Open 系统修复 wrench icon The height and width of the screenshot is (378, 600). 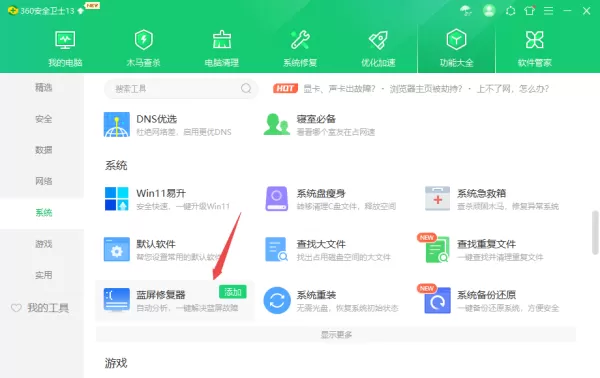(x=300, y=40)
